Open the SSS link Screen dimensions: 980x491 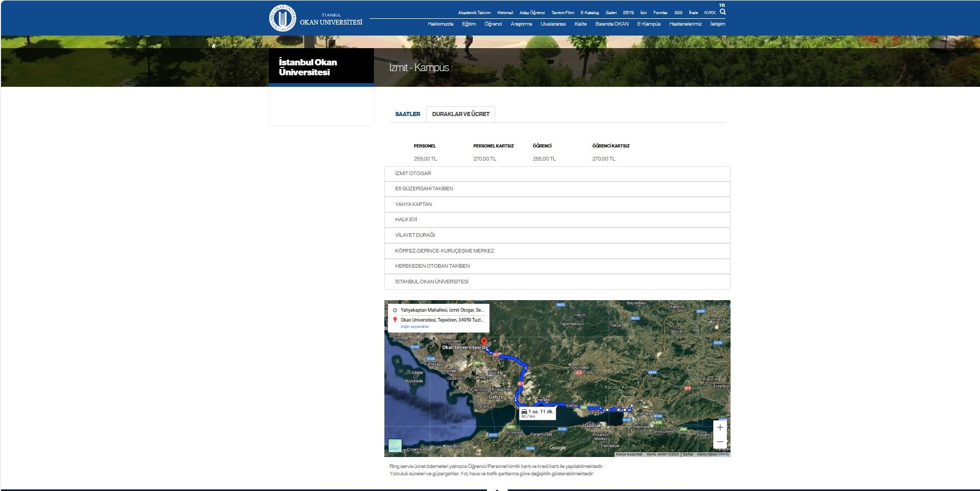678,13
